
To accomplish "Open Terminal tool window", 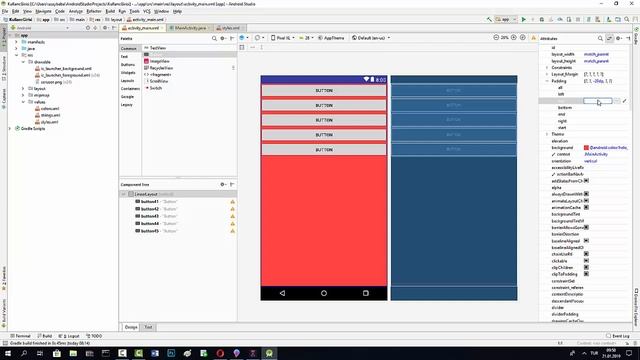I will click(20, 336).
